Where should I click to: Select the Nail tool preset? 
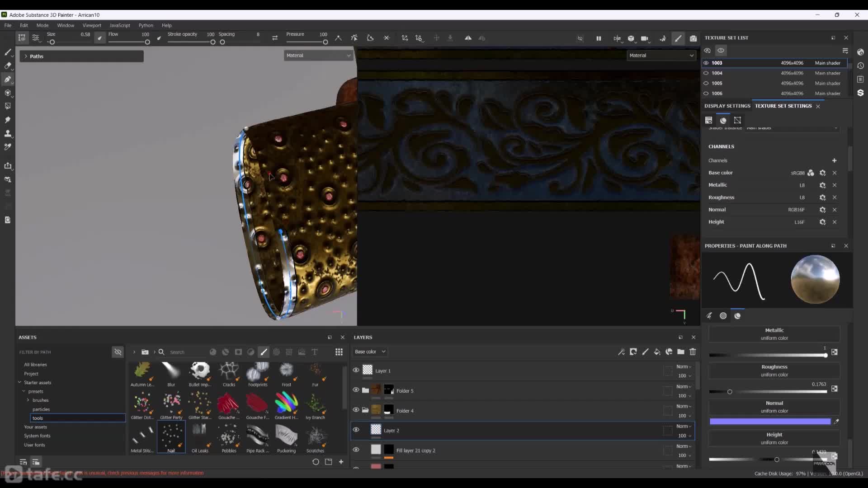click(x=171, y=437)
